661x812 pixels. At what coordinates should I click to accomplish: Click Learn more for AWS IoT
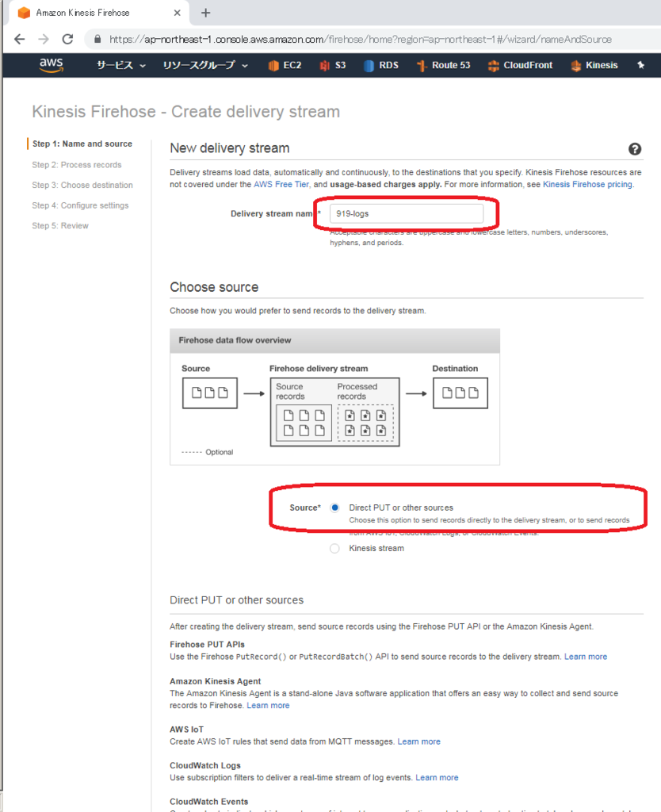coord(418,741)
